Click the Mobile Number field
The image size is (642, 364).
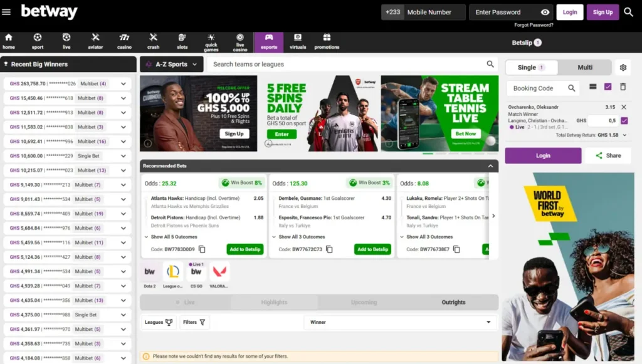coord(434,13)
